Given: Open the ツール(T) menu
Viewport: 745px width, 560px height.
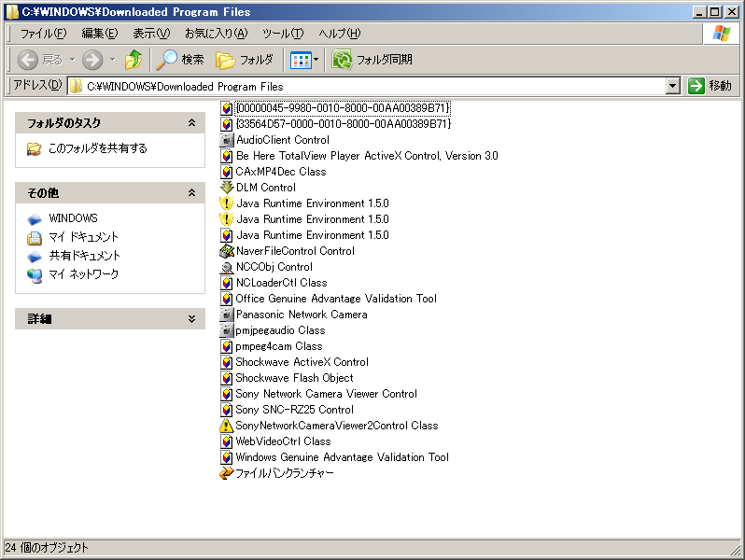Looking at the screenshot, I should tap(283, 34).
